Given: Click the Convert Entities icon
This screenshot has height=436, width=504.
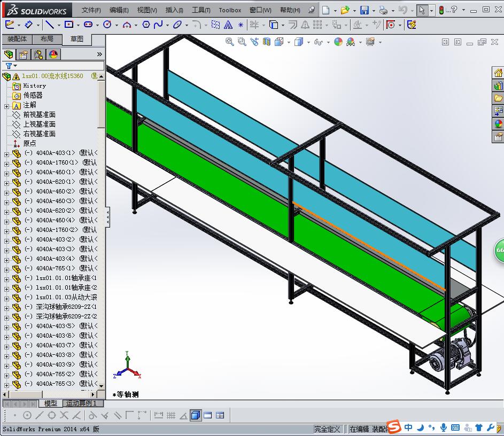Looking at the screenshot, I should point(274,25).
